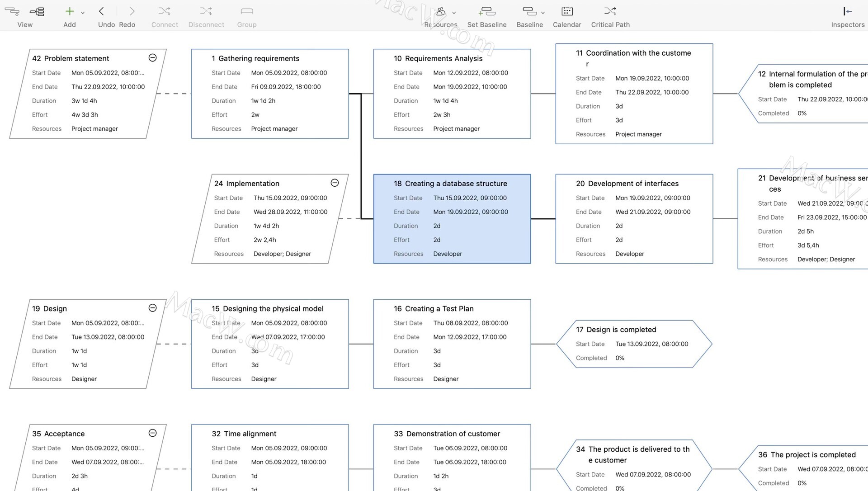Open the Baseline dropdown arrow
Viewport: 868px width, 491px height.
(x=543, y=13)
